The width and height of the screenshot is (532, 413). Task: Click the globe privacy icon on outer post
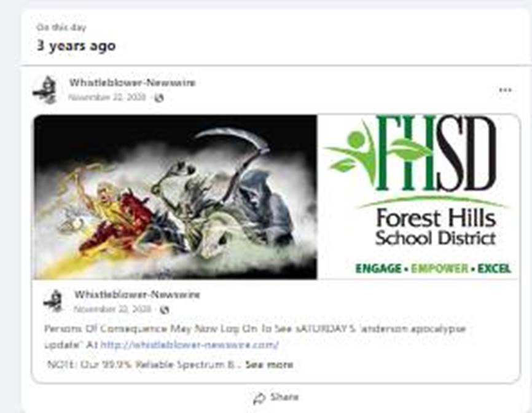(x=159, y=98)
